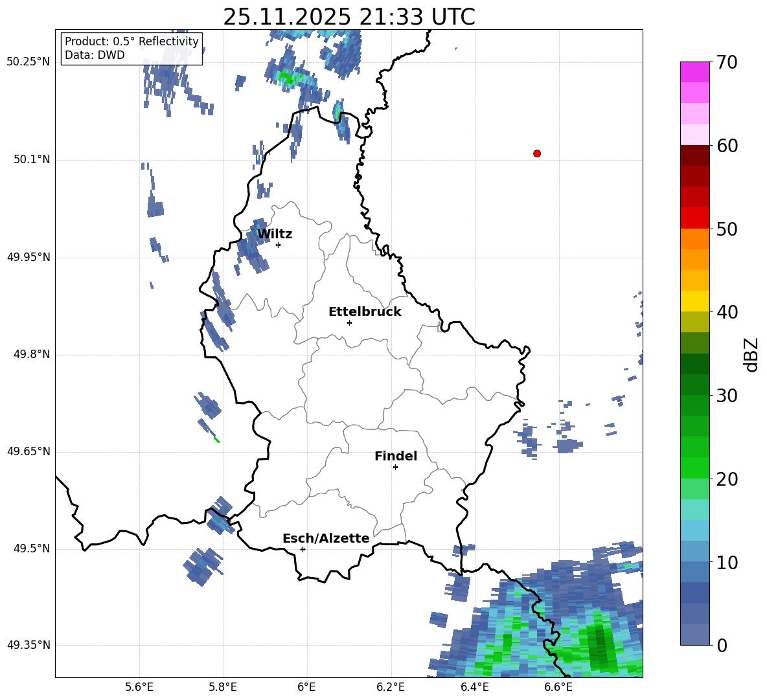Click the 5.8°E longitude label
This screenshot has height=700, width=767.
[223, 687]
